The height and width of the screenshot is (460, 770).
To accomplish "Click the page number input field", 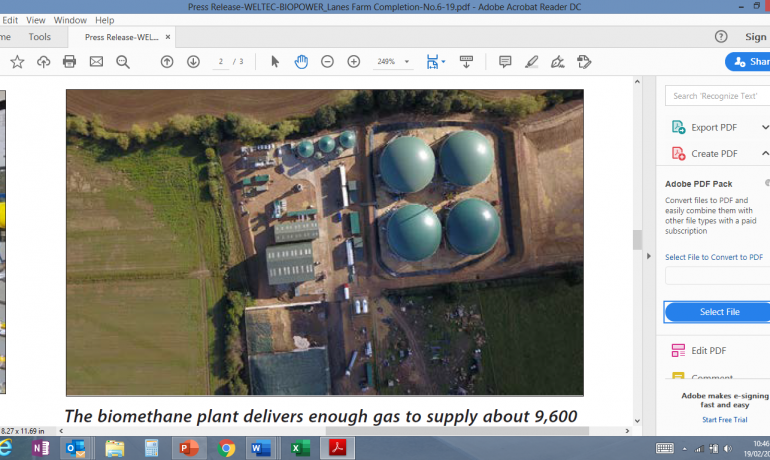I will pyautogui.click(x=220, y=62).
